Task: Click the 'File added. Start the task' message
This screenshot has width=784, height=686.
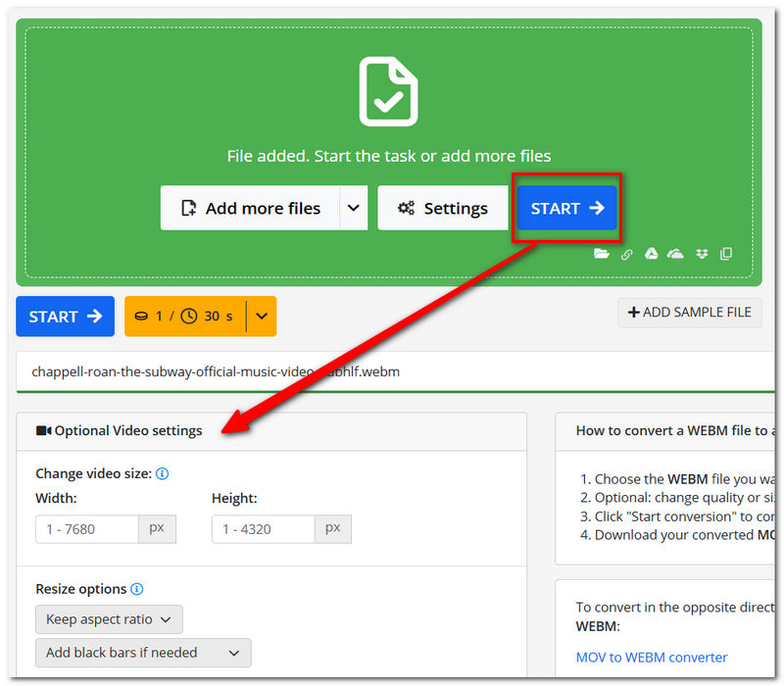Action: [x=389, y=156]
